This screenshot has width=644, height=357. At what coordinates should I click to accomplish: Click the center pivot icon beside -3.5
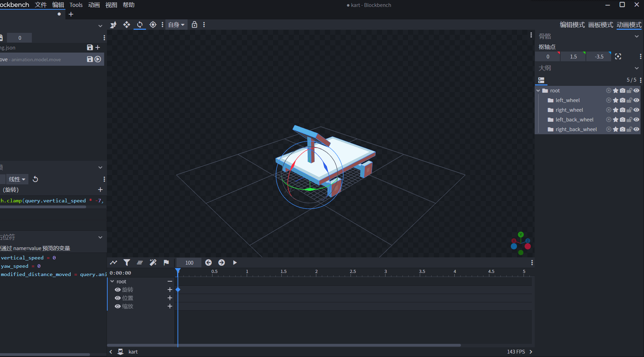point(618,56)
